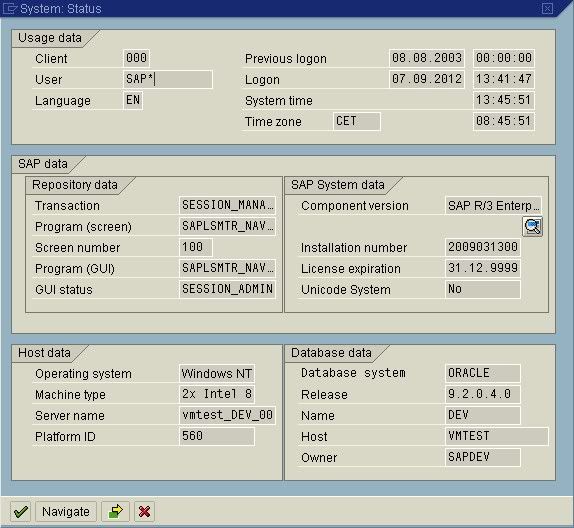Select the Component version field SAP R/3 Enterp
The width and height of the screenshot is (574, 528).
(493, 205)
